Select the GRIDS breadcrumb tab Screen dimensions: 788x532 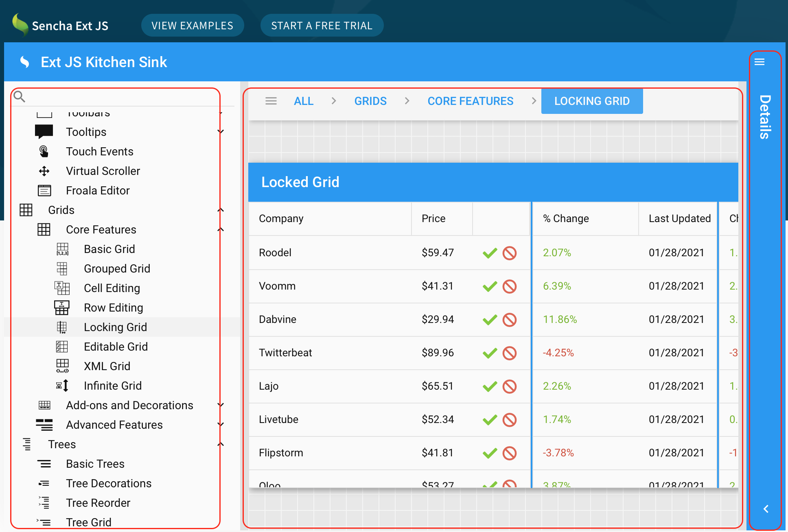click(370, 101)
